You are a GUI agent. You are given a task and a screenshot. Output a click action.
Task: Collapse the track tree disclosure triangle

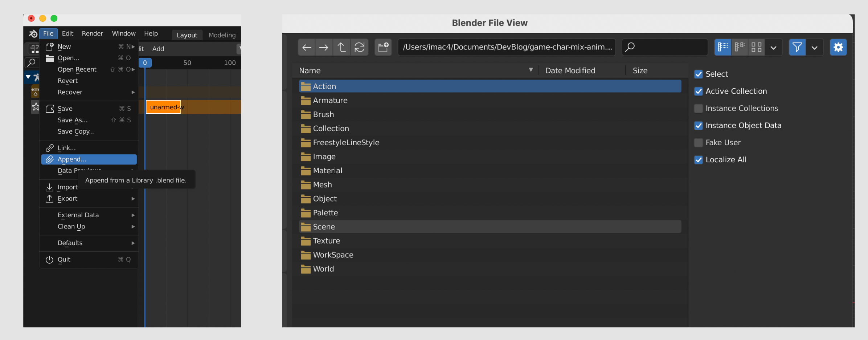pyautogui.click(x=28, y=77)
